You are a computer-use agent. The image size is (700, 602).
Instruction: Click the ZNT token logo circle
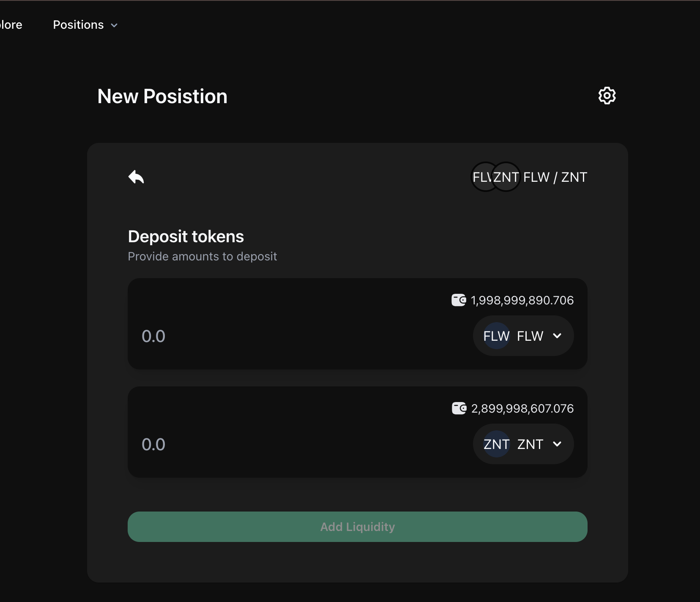[x=496, y=444]
